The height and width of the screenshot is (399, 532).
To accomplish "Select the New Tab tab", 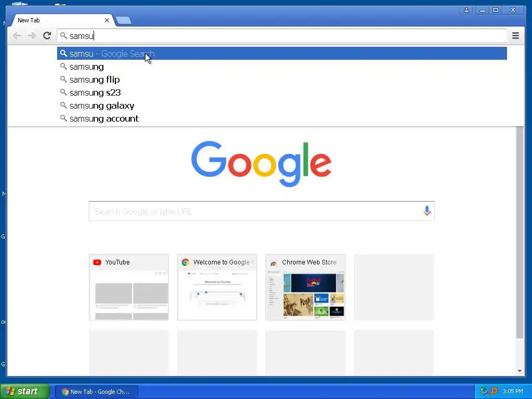I will tap(61, 20).
